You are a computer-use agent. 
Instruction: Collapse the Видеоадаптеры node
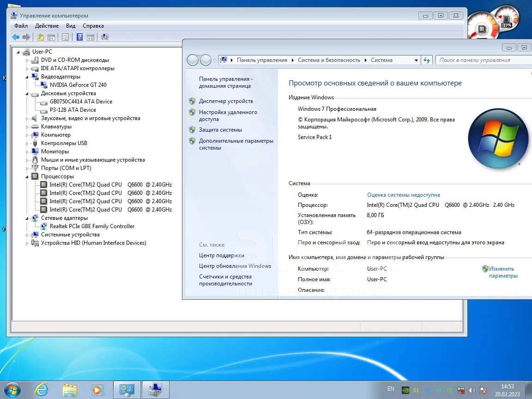[x=27, y=77]
